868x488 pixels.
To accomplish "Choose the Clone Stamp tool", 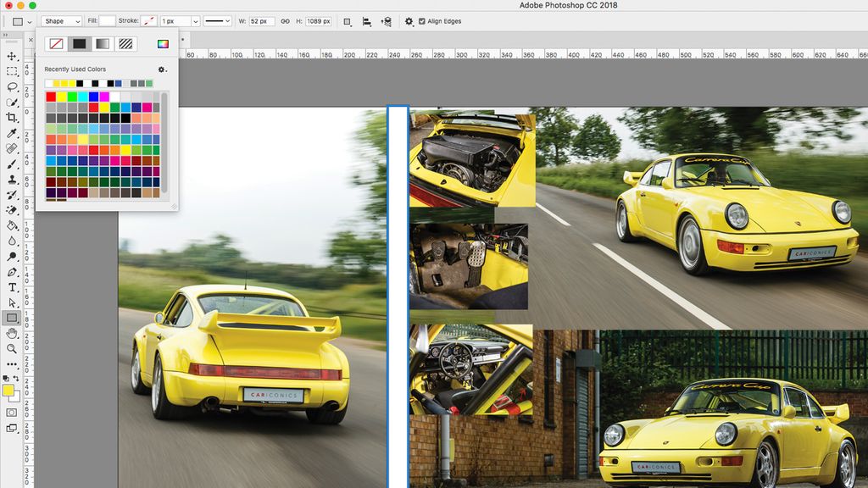I will coord(11,180).
